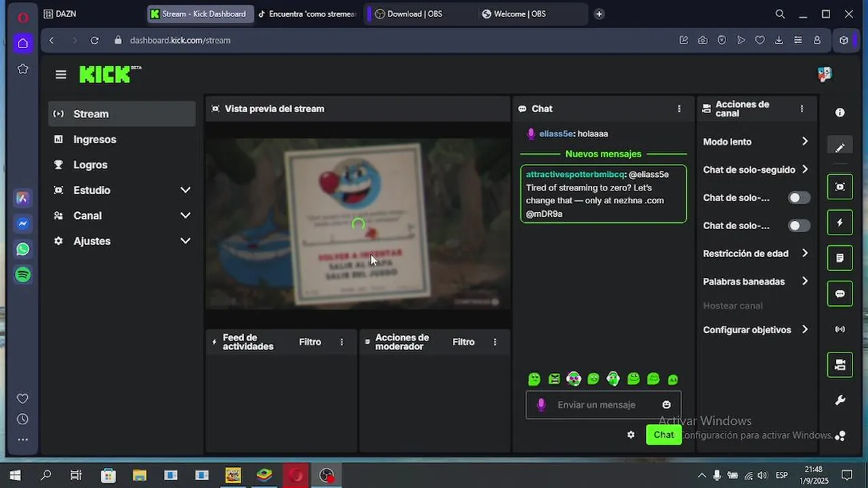Go to Ingresos in sidebar
The image size is (868, 488).
tap(122, 140)
